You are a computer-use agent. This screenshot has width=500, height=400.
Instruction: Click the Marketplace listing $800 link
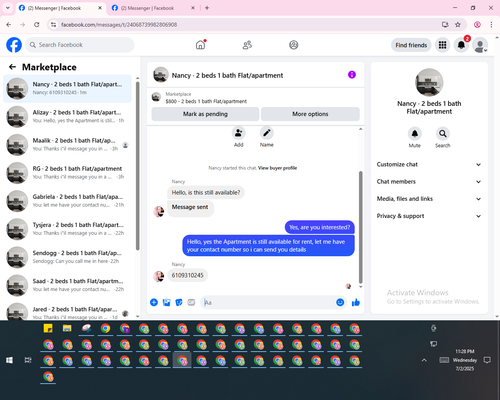point(206,101)
